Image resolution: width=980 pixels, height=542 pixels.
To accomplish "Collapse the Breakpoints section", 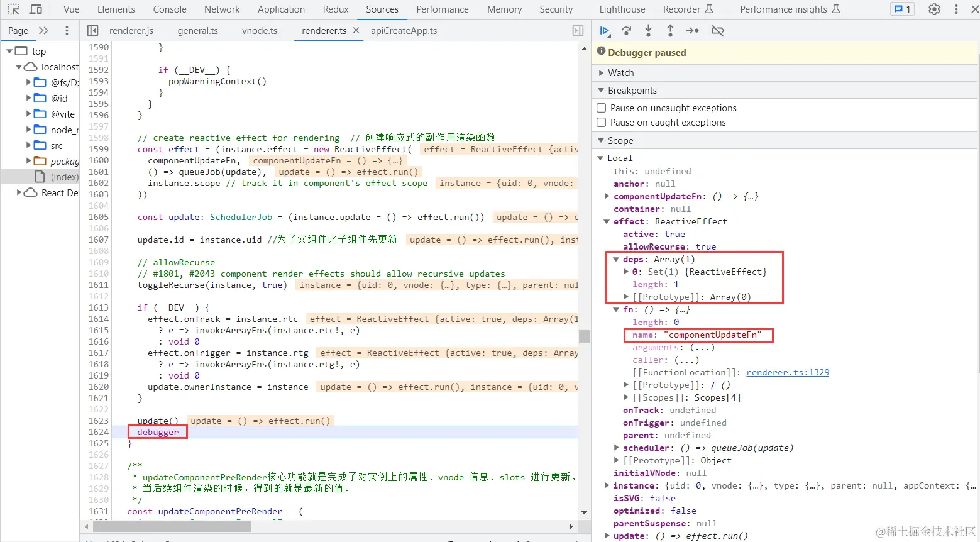I will [x=602, y=91].
